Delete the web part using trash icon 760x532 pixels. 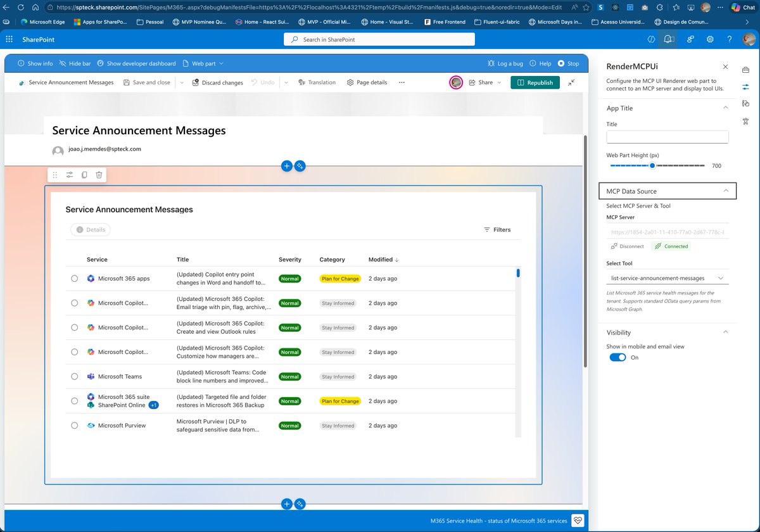pos(99,175)
